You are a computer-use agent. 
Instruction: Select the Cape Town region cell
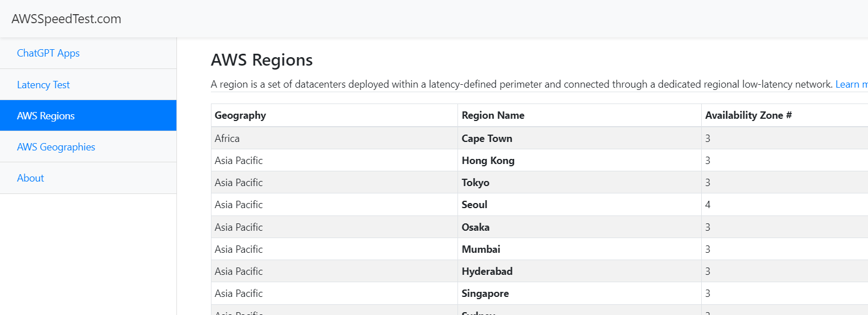487,139
